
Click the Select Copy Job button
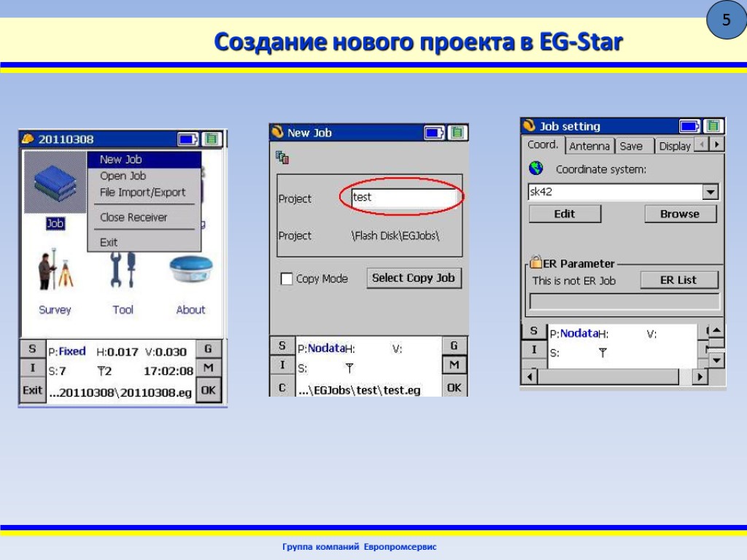click(x=414, y=278)
